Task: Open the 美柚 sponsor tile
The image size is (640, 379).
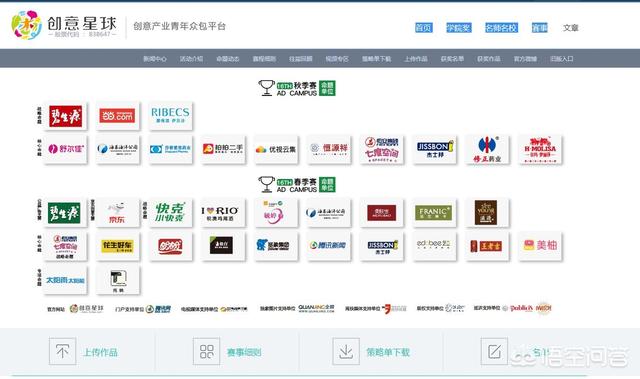Action: tap(540, 246)
